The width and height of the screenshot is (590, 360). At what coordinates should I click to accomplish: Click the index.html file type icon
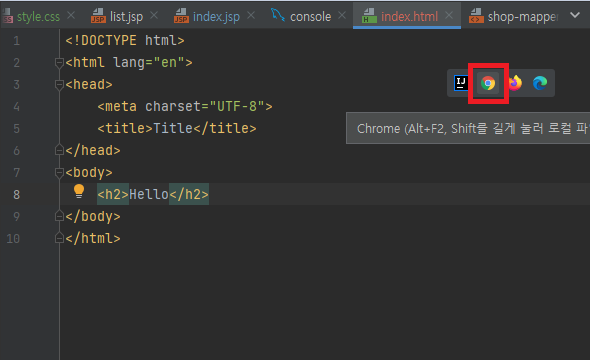(369, 16)
